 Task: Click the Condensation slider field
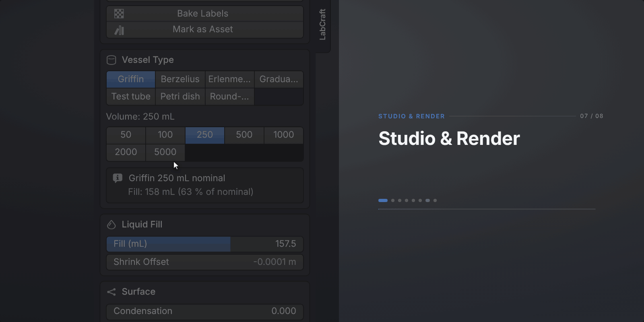coord(205,311)
